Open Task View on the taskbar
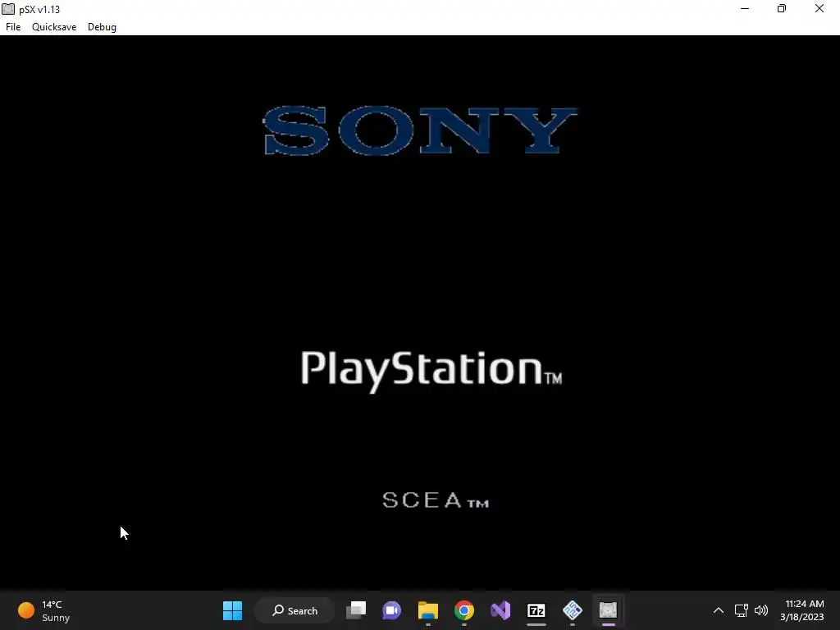 click(x=356, y=610)
